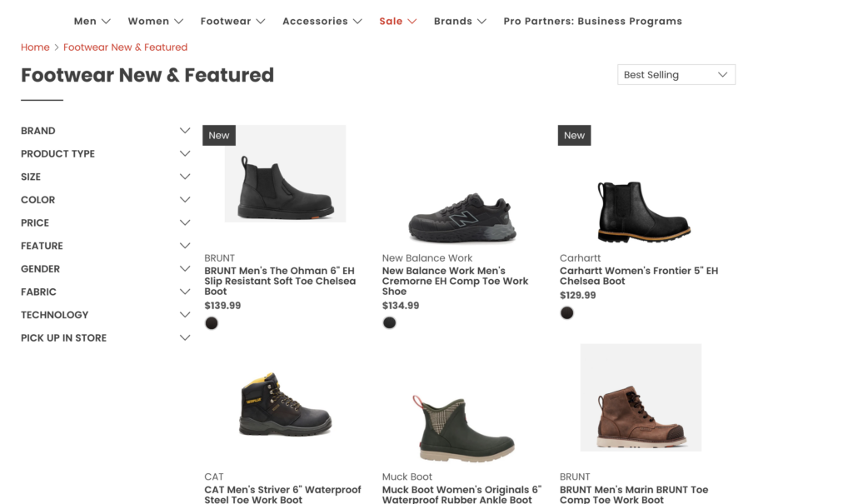This screenshot has height=504, width=853.
Task: Click the FEATURE filter arrow icon
Action: coord(185,246)
